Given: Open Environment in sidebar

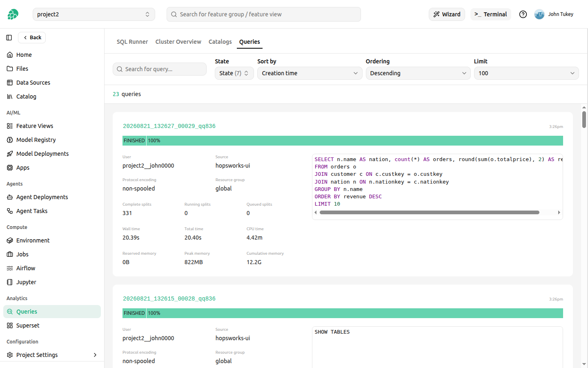Looking at the screenshot, I should tap(52, 240).
